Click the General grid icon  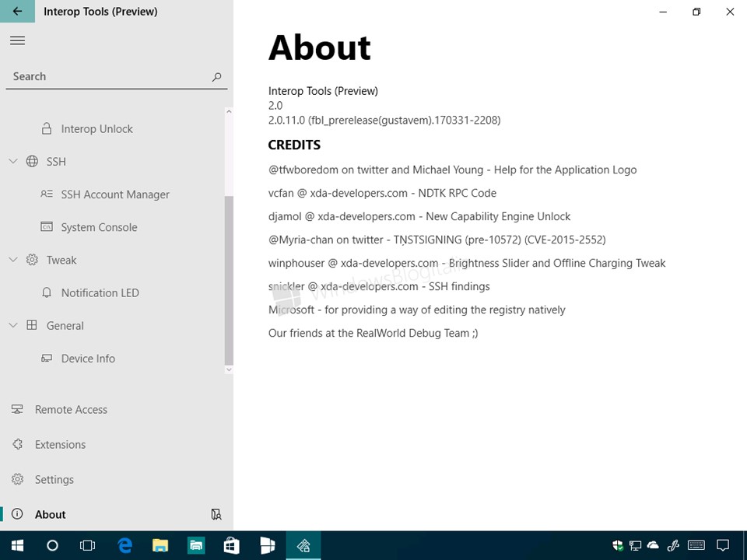pyautogui.click(x=32, y=325)
